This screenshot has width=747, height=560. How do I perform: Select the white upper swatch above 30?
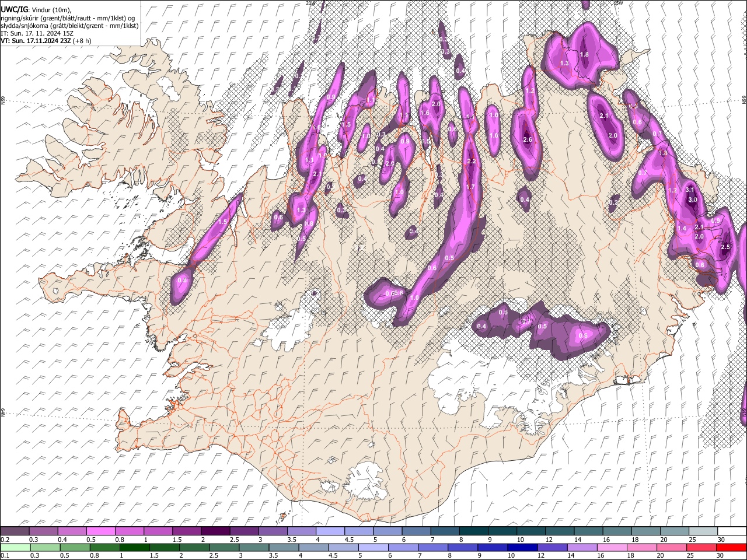click(x=732, y=531)
